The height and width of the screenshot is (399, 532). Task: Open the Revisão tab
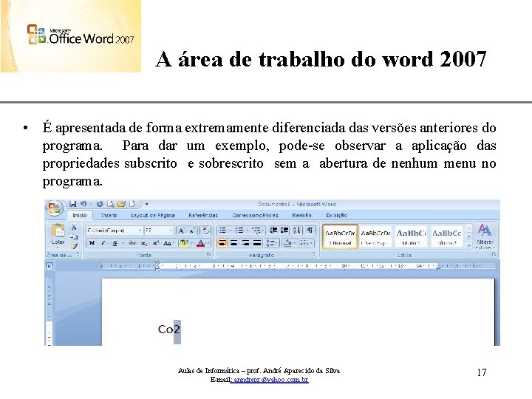(x=301, y=216)
